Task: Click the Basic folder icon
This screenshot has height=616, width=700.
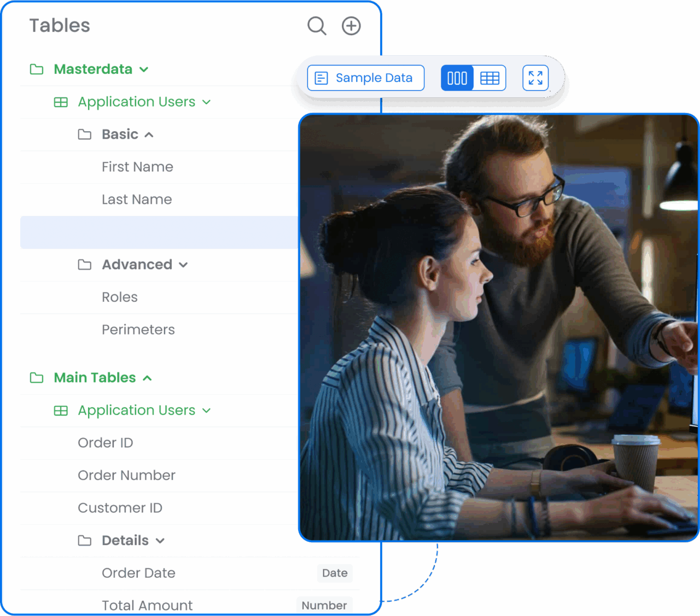Action: [85, 134]
